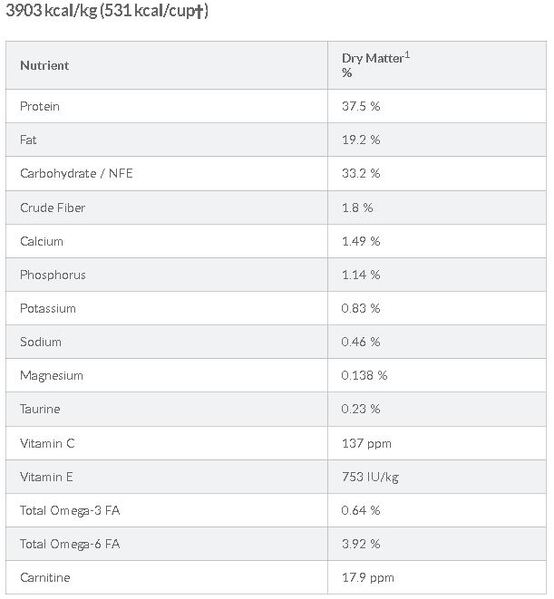Click the 1.14 % phosphorus value
Viewport: 554px width, 599px height.
361,275
